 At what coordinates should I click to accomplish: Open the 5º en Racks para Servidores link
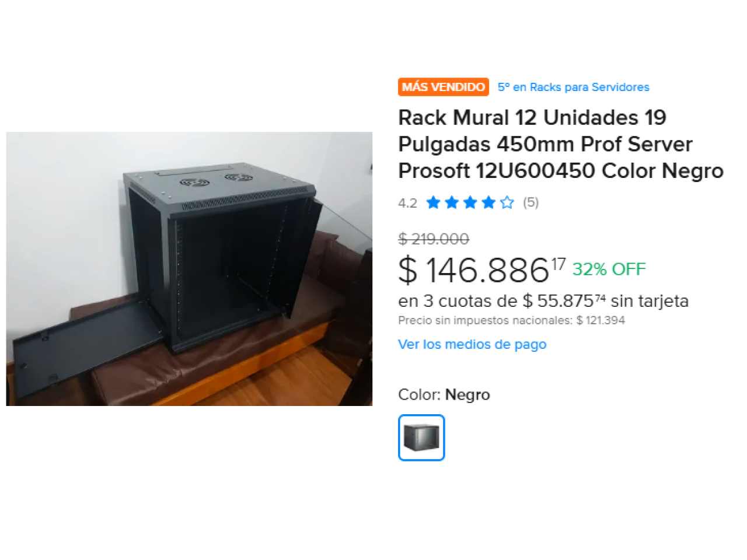573,87
